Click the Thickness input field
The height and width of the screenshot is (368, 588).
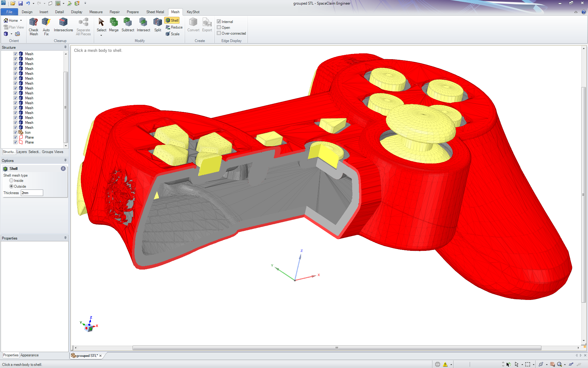(x=32, y=193)
